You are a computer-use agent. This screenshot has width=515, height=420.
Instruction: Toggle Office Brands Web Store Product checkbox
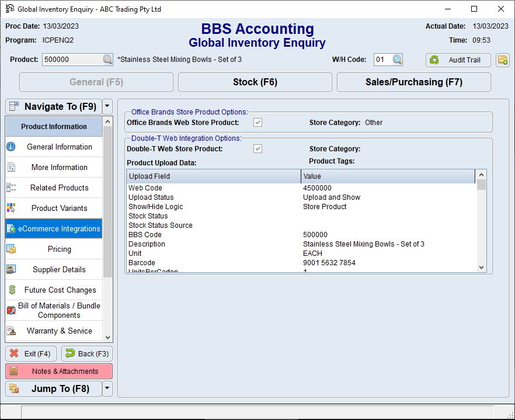257,123
